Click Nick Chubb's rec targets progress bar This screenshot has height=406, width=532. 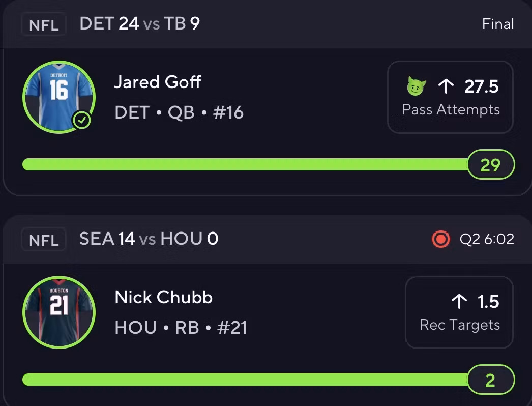pyautogui.click(x=244, y=380)
